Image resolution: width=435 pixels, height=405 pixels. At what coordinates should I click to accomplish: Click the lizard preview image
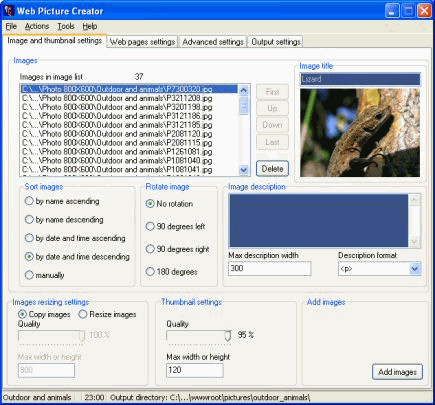pos(360,133)
